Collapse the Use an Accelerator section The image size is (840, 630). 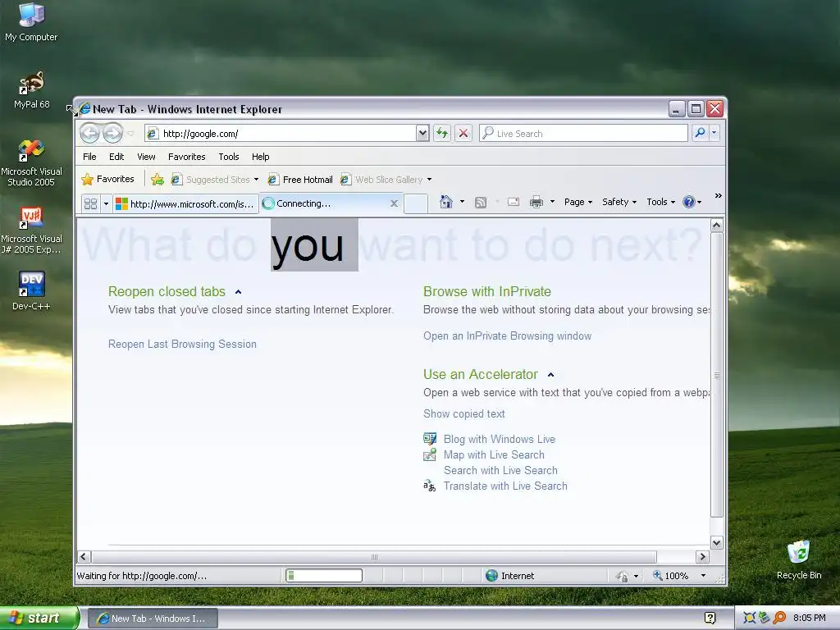550,375
